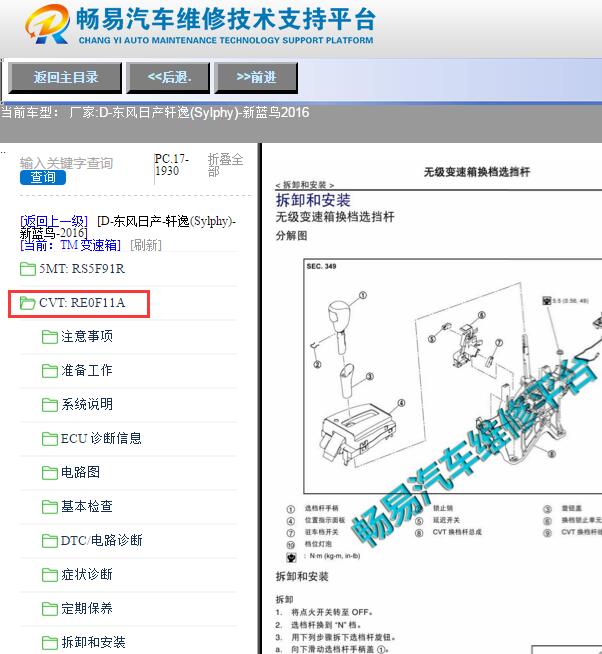Click the 当前车型 vehicle model text

pos(155,113)
